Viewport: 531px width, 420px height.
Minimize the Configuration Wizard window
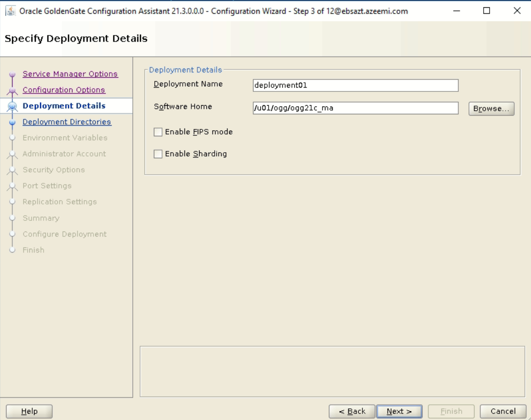(456, 11)
